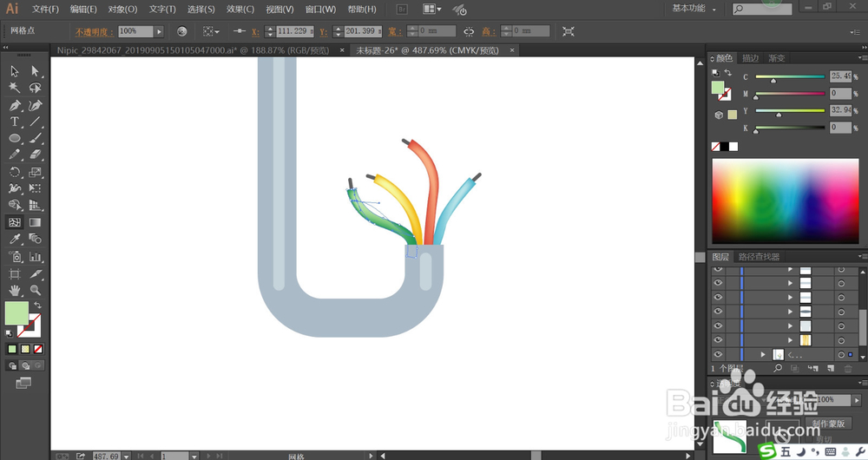Viewport: 868px width, 460px height.
Task: Select the Slice tool
Action: click(x=36, y=273)
